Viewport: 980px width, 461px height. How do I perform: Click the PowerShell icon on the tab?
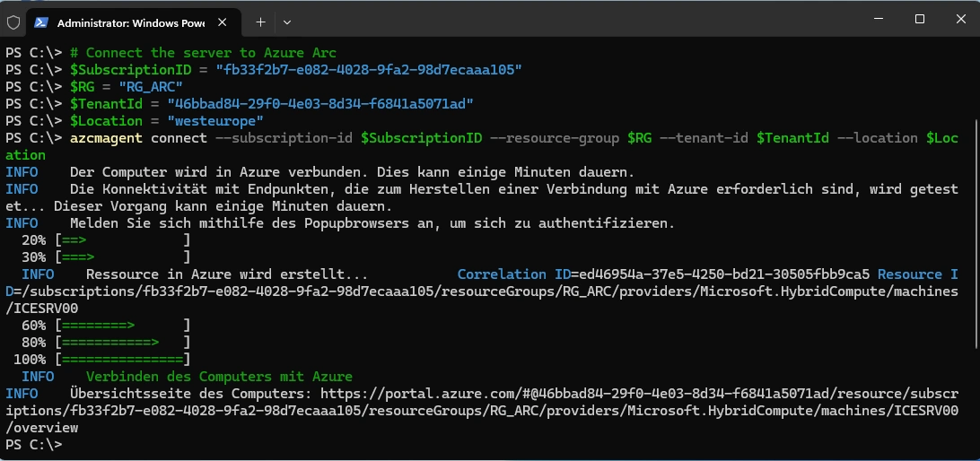point(41,22)
